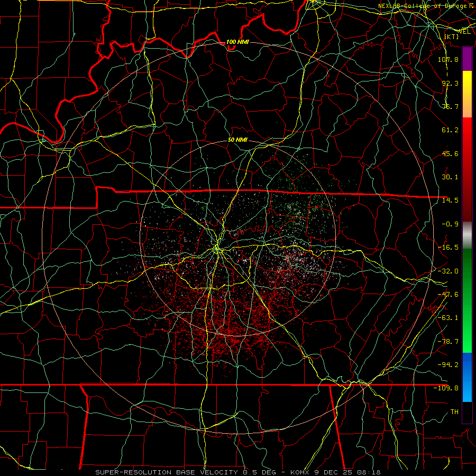
Task: Select the 30.1 velocity scale value
Action: pos(450,177)
